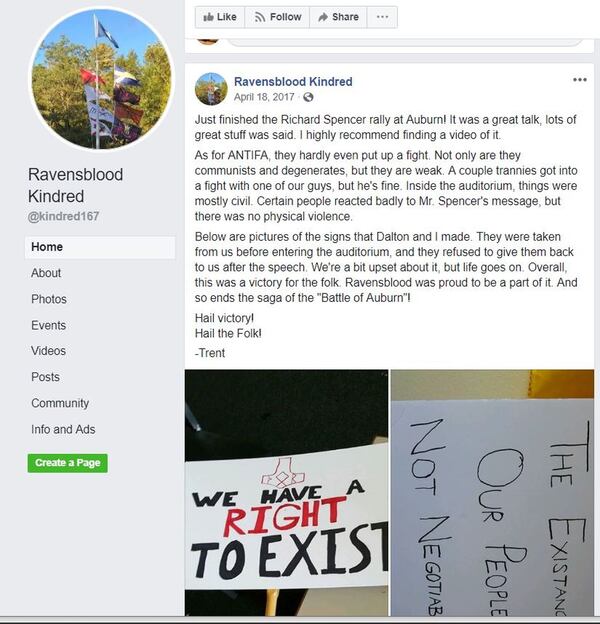600x624 pixels.
Task: Open the page's three-dot more options menu
Action: coord(382,17)
